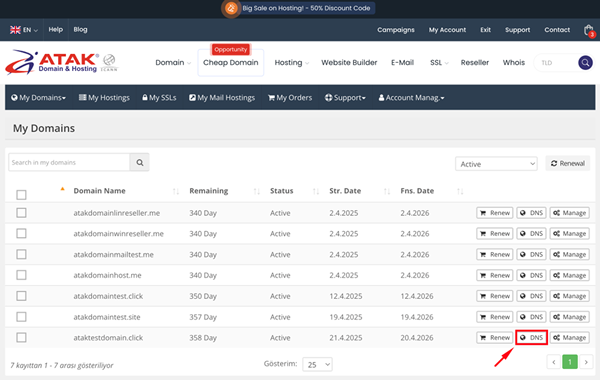Open the Cheap Domain menu item

click(x=231, y=62)
